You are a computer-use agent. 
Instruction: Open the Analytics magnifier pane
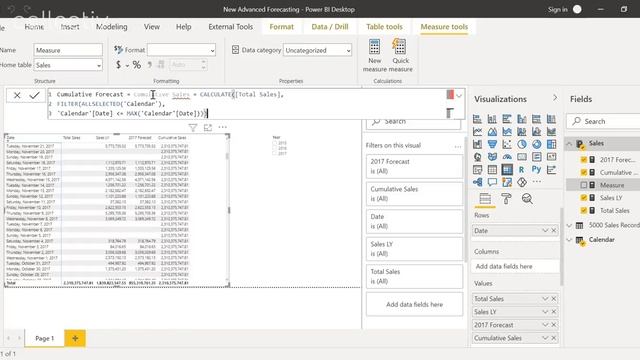(x=527, y=199)
